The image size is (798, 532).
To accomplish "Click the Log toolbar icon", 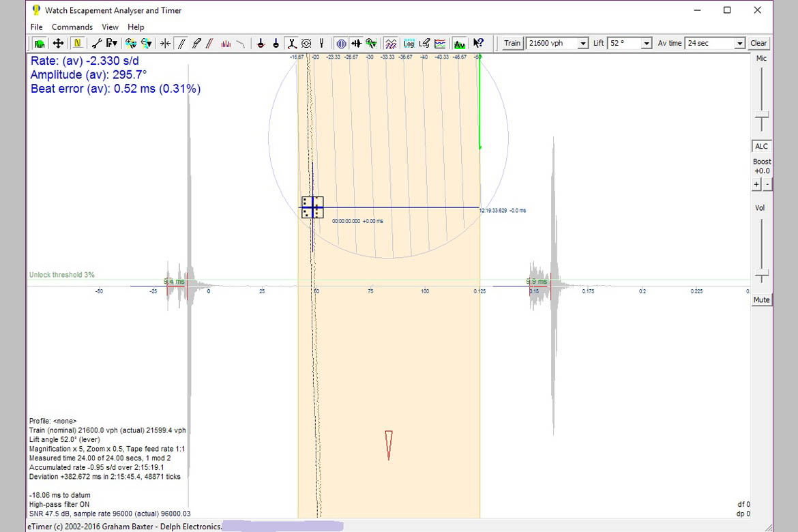I will tap(409, 44).
